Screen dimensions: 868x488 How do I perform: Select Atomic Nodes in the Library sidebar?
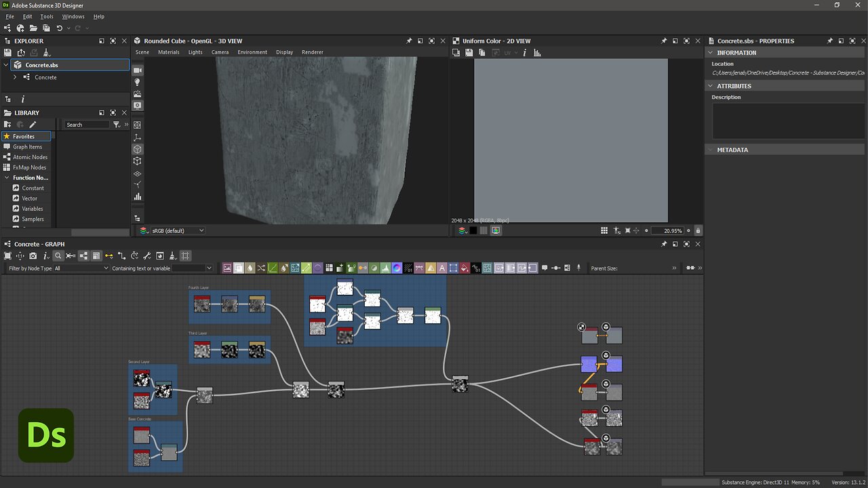(x=31, y=157)
